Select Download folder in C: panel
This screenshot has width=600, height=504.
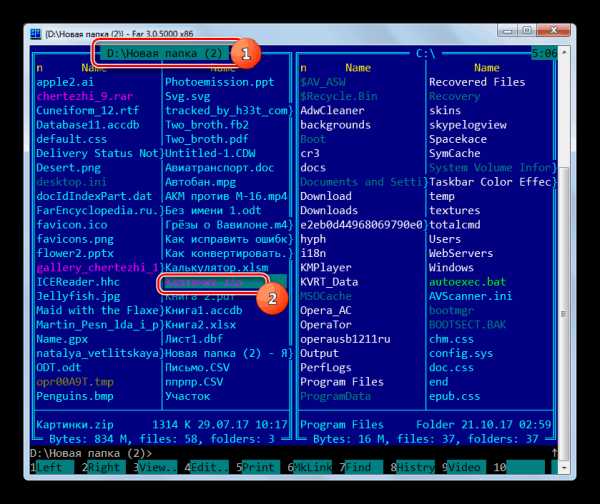(x=326, y=196)
